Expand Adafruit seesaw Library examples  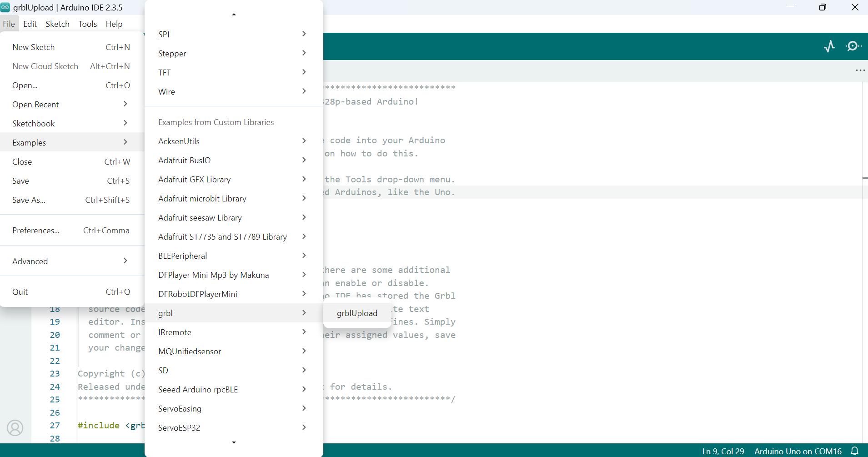point(234,218)
